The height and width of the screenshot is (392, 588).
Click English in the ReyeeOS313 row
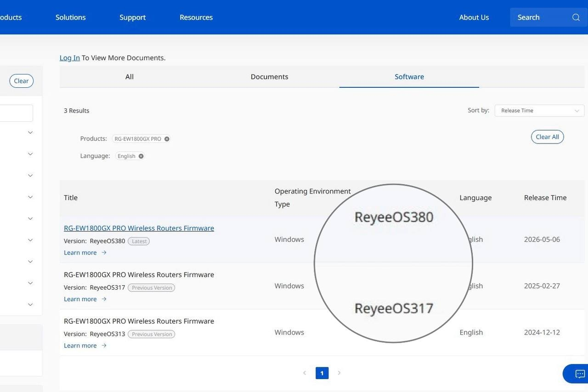(x=471, y=332)
